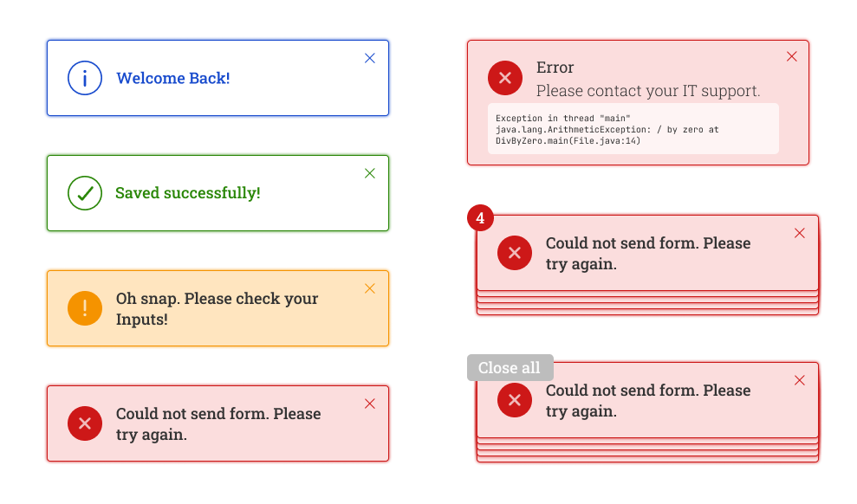
Task: Click the Please contact your IT support text
Action: pyautogui.click(x=647, y=91)
